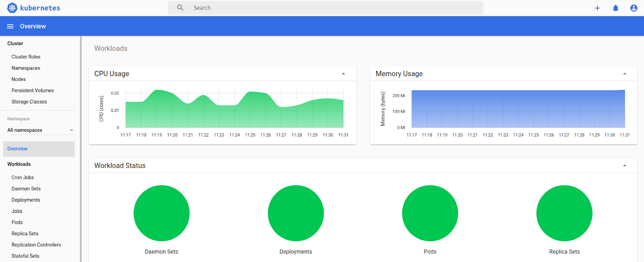Click the 0.01 CPU axis label
The height and width of the screenshot is (262, 644).
click(x=115, y=110)
